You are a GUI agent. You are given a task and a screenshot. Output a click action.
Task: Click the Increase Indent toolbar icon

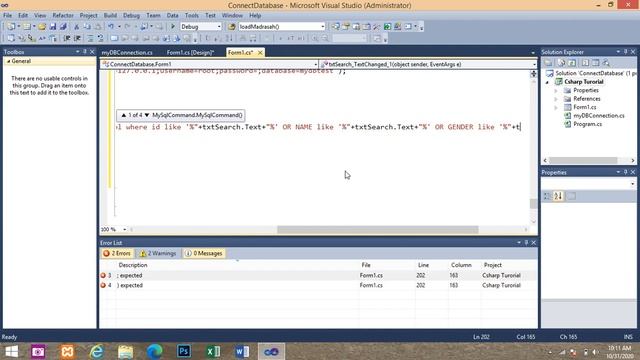tap(77, 38)
